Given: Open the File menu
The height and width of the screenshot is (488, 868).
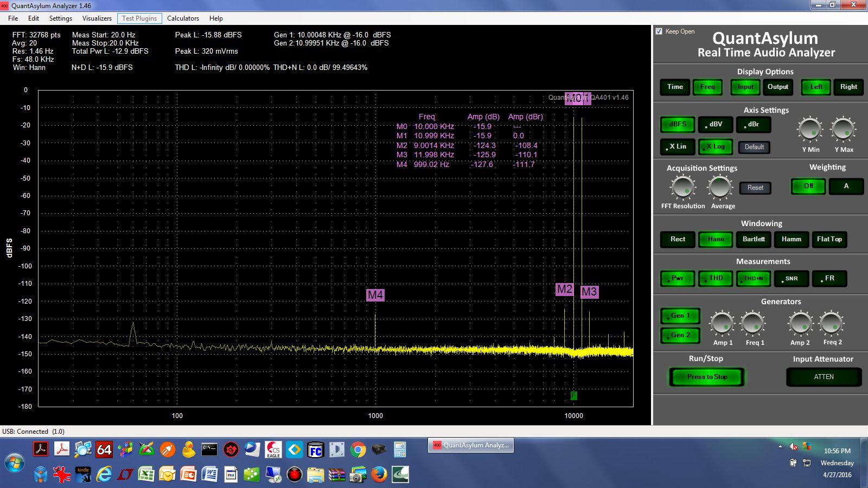Looking at the screenshot, I should click(13, 18).
